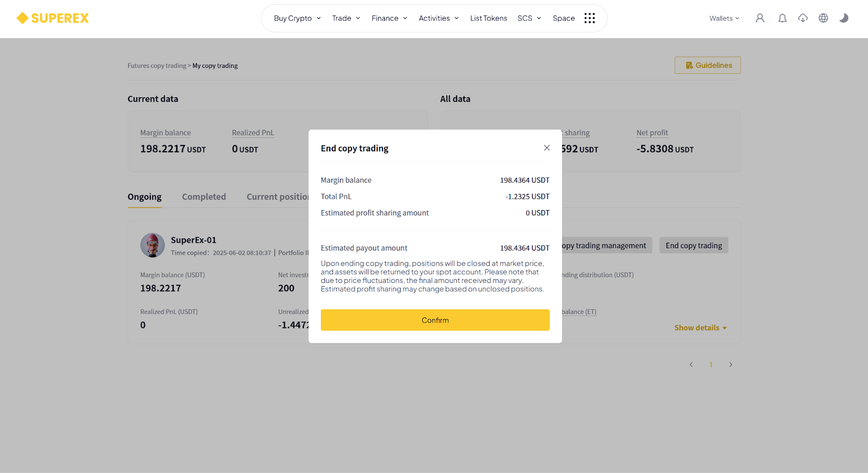Expand Show details for the trader
868x473 pixels.
point(700,328)
